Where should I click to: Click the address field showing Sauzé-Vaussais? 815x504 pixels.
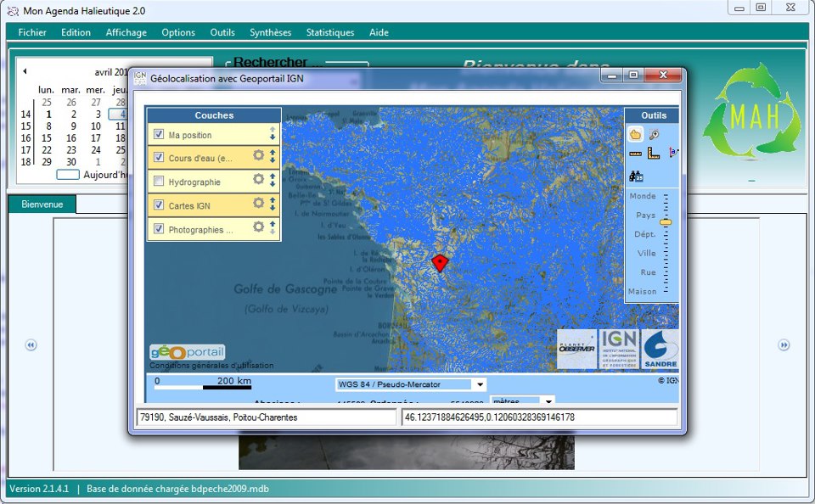point(266,417)
